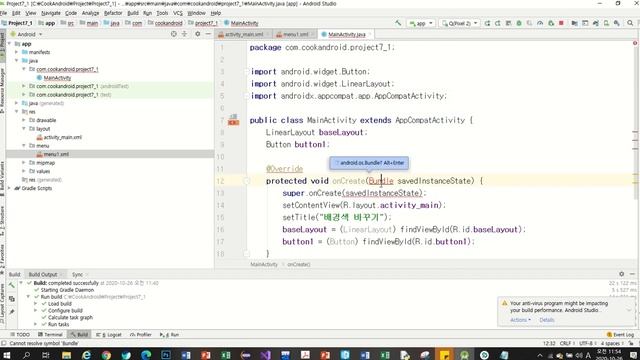Open Project panel gear settings

pyautogui.click(x=198, y=34)
